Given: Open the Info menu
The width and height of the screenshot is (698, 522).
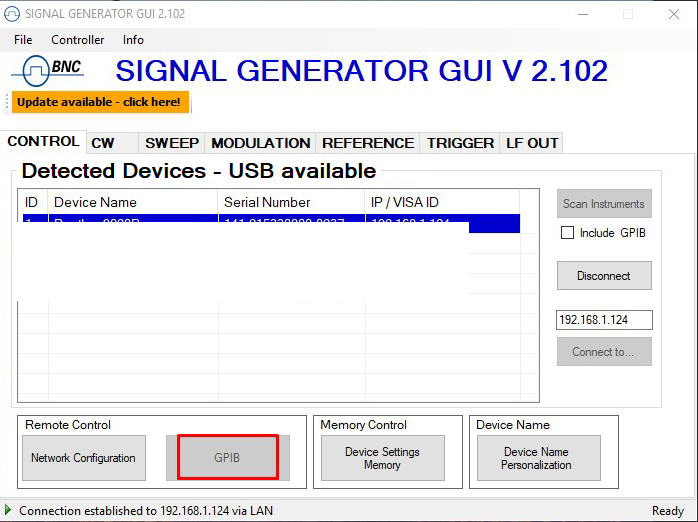Looking at the screenshot, I should click(x=133, y=40).
